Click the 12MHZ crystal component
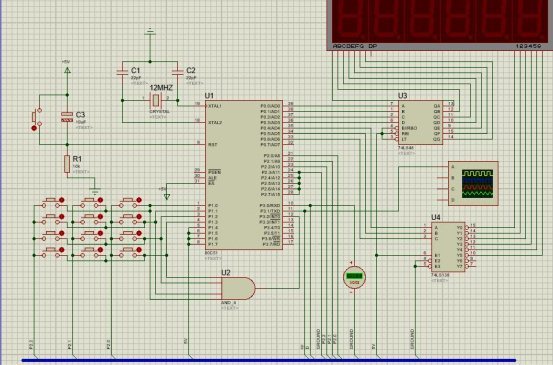The image size is (553, 365). 156,101
